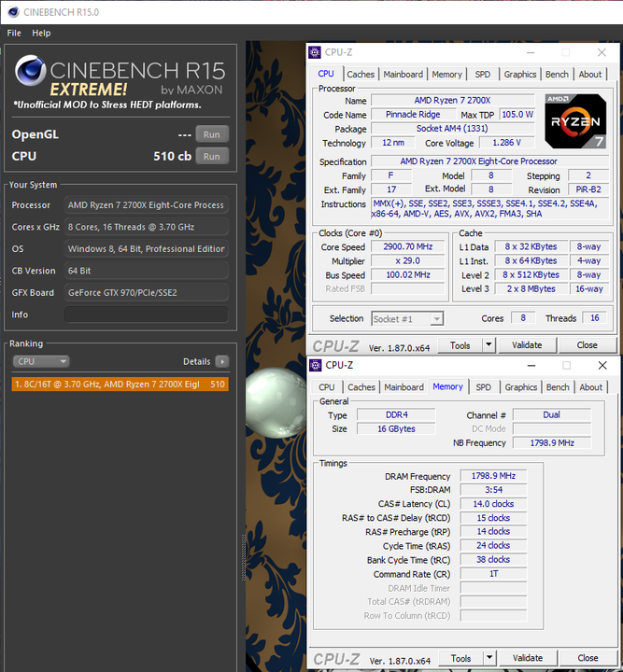Click Validate in upper CPU-Z window
The image size is (623, 672).
pyautogui.click(x=527, y=345)
